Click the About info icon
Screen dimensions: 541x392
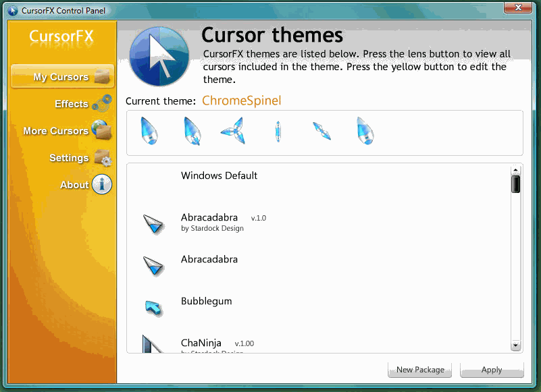(x=102, y=184)
